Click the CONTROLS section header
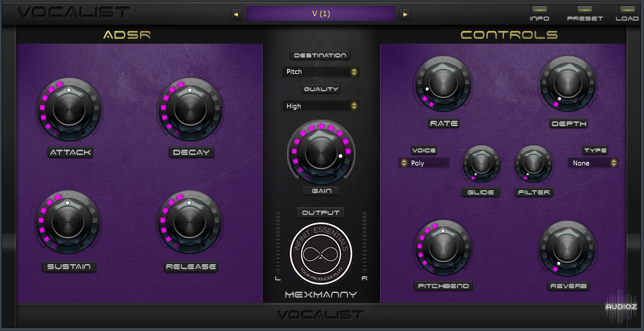 click(x=510, y=35)
